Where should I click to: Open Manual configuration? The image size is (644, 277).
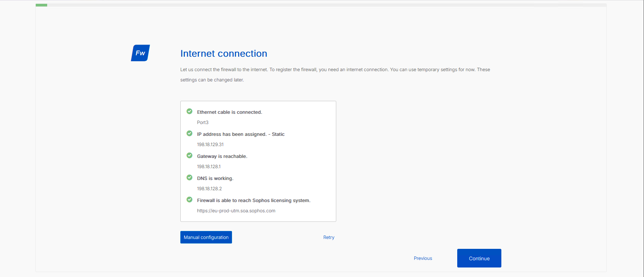tap(206, 237)
